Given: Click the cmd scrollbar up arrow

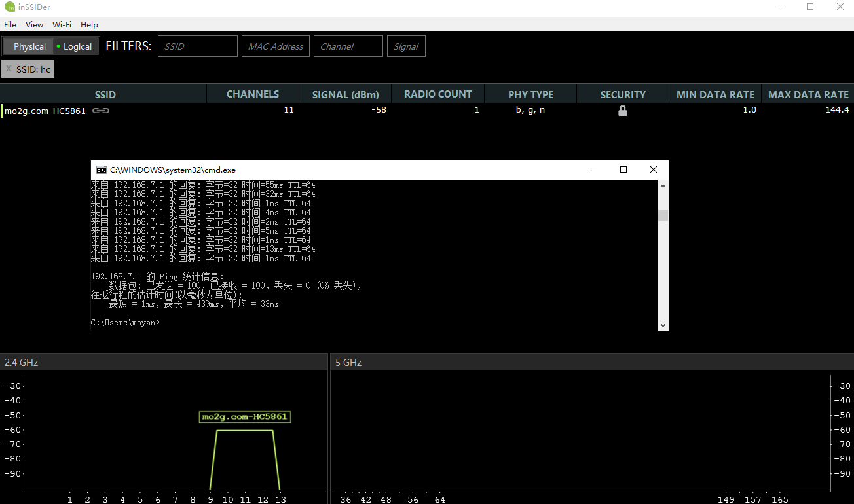Looking at the screenshot, I should [663, 186].
